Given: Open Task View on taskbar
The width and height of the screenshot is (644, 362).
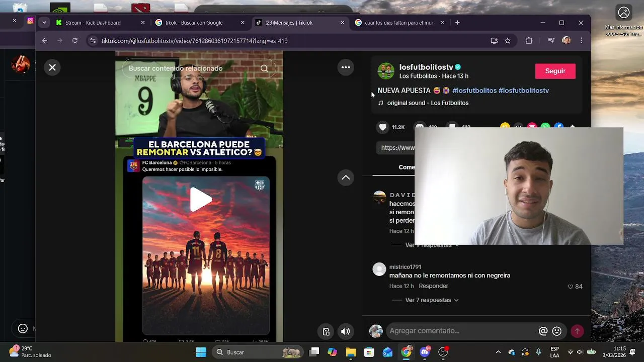Looking at the screenshot, I should [314, 352].
